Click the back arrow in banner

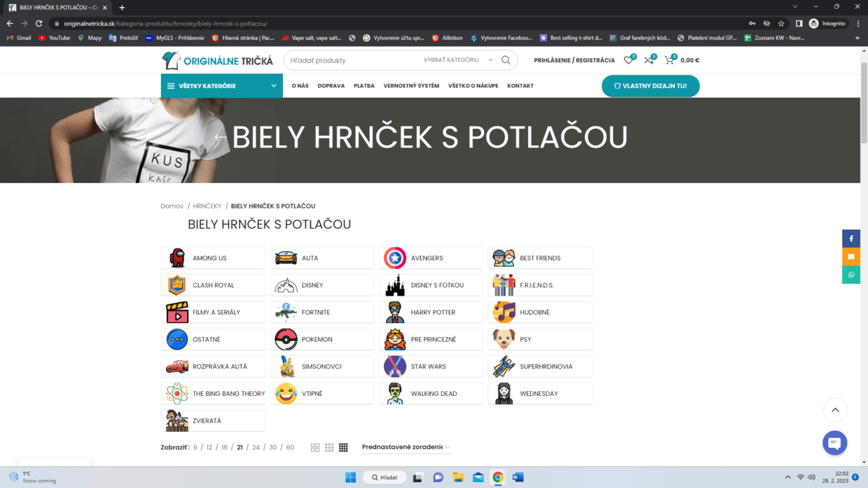point(220,138)
